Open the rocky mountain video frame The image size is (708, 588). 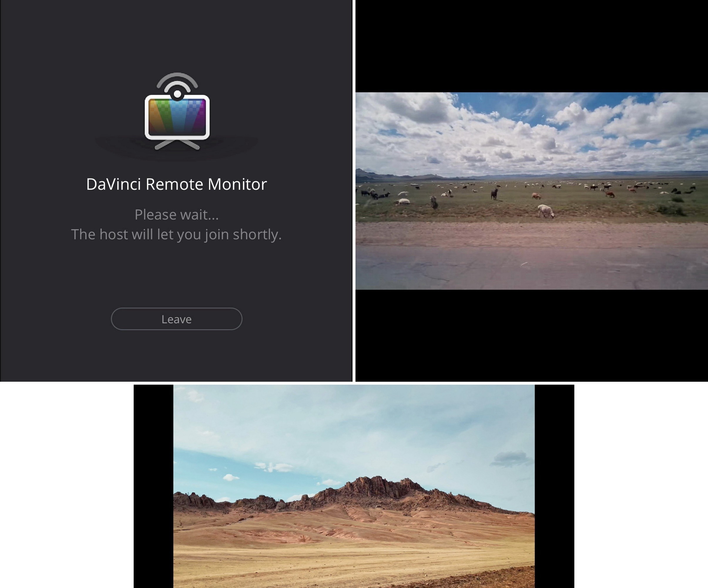point(354,486)
